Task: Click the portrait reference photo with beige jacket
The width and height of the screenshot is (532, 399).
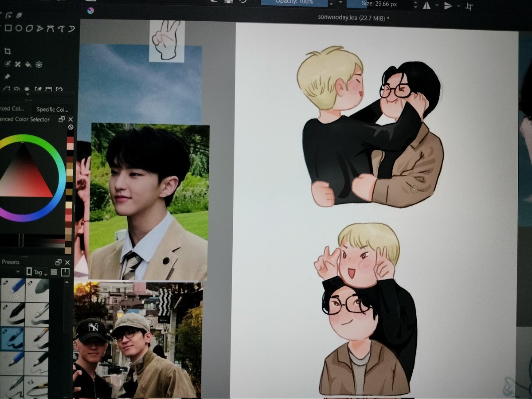Action: tap(149, 202)
